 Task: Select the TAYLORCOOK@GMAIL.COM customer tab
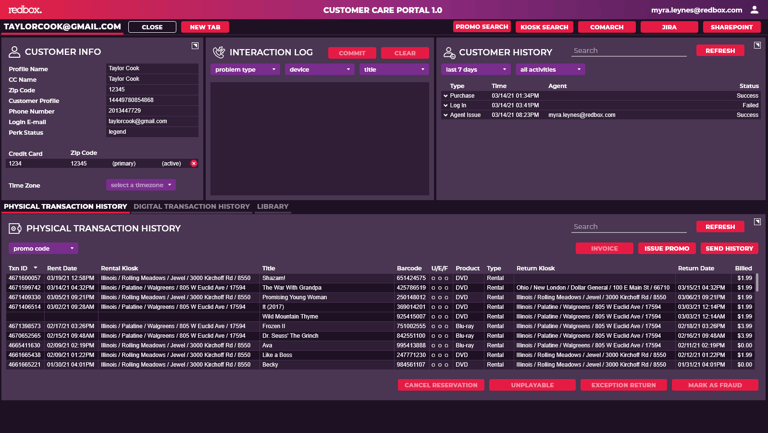click(62, 27)
